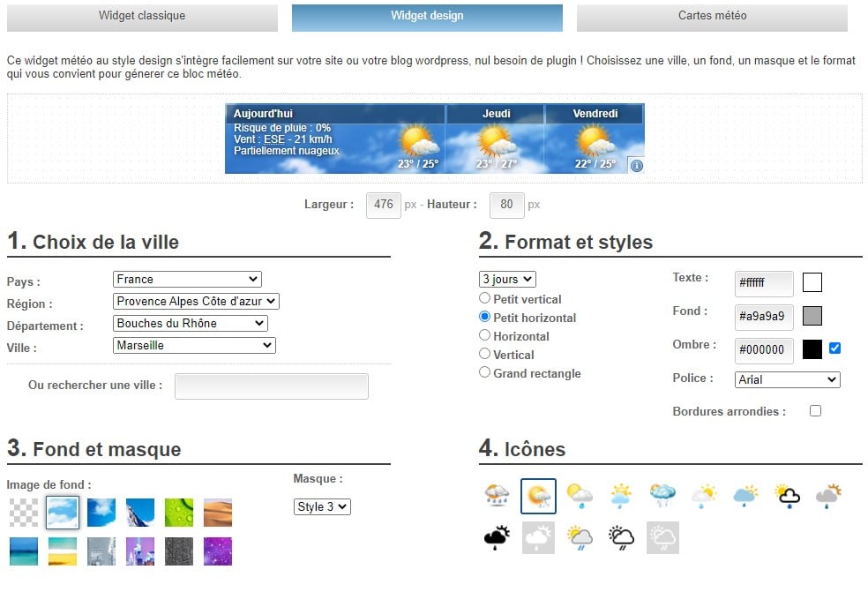Switch to the Widget classique tab
This screenshot has width=868, height=607.
[x=142, y=17]
